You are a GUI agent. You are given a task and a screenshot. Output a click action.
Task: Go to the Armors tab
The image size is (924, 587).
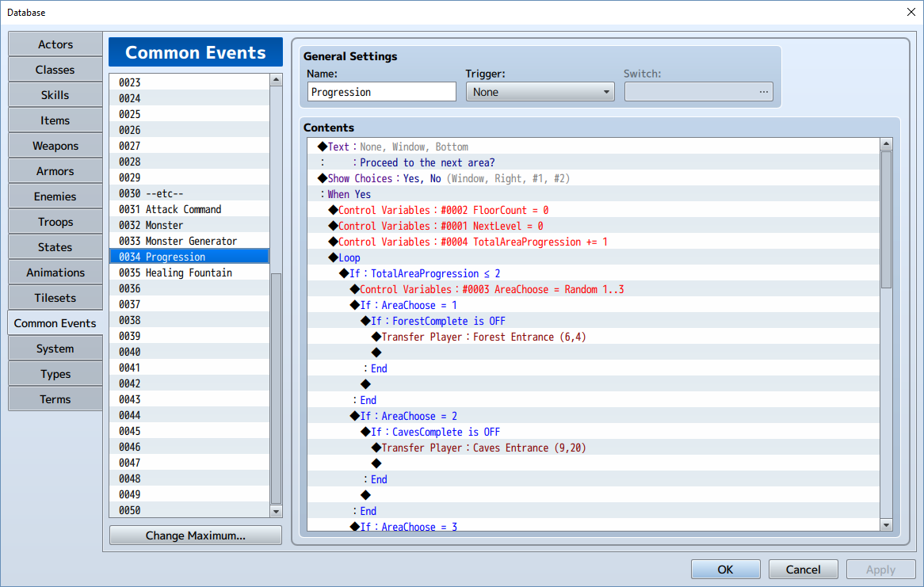coord(55,171)
